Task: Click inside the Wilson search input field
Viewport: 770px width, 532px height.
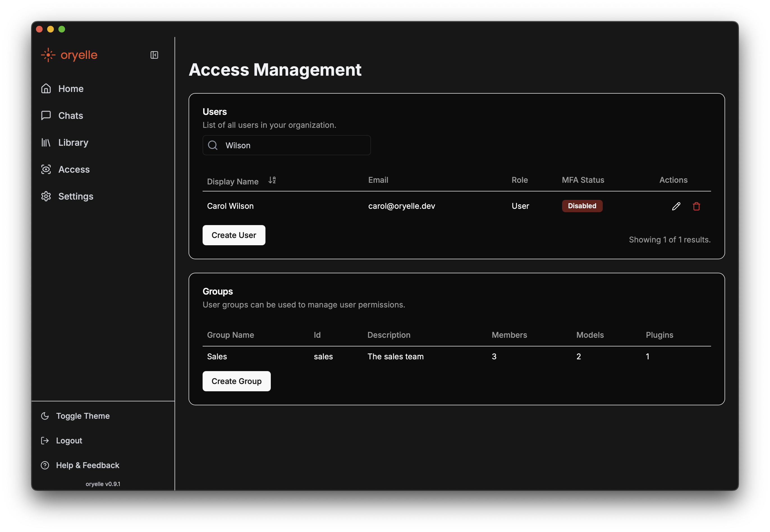Action: [294, 145]
